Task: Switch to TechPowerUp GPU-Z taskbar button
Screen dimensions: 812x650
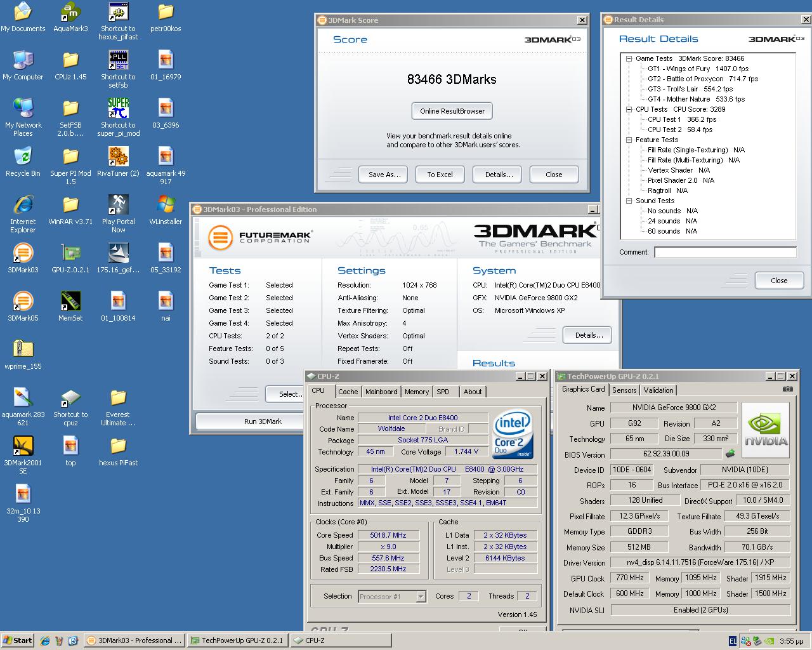Action: [x=237, y=640]
